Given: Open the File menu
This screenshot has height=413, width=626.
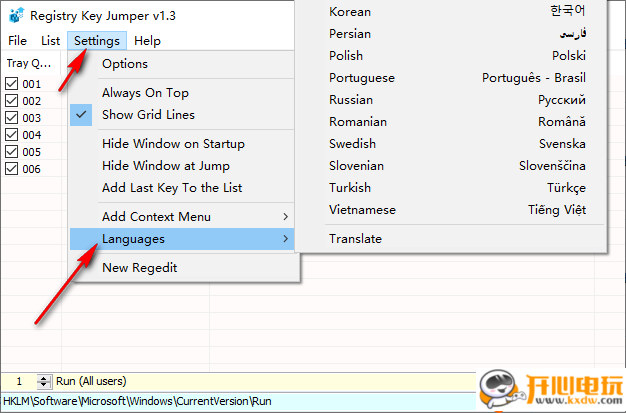Looking at the screenshot, I should tap(17, 41).
